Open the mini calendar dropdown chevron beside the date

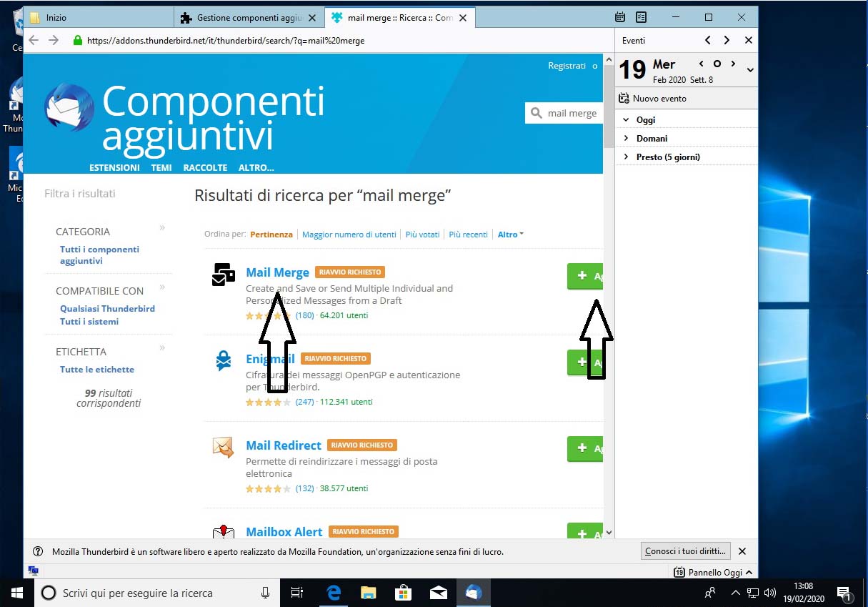(x=749, y=70)
